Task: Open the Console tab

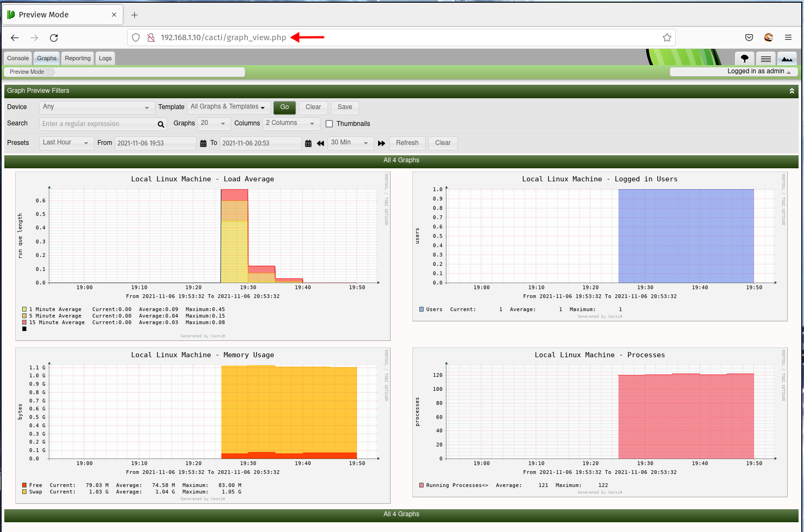Action: click(x=18, y=58)
